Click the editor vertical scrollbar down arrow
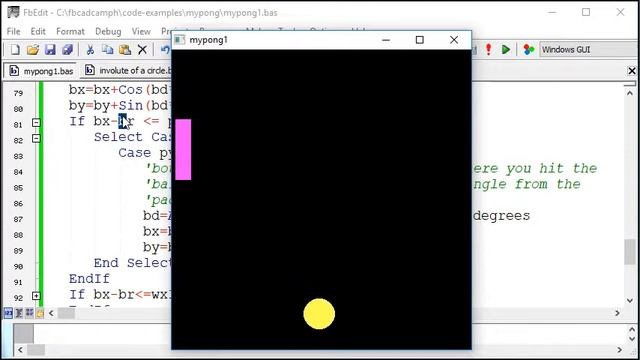640x360 pixels. point(630,301)
